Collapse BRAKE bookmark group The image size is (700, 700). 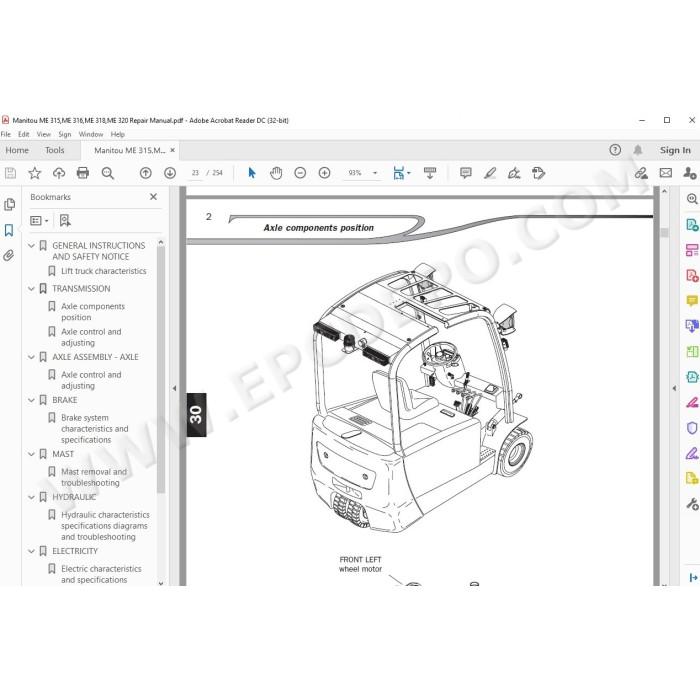(x=31, y=400)
